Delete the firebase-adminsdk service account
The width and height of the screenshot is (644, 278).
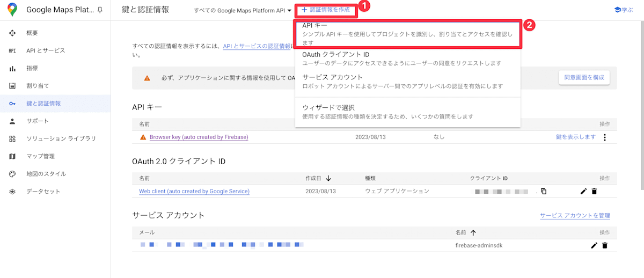(x=605, y=245)
